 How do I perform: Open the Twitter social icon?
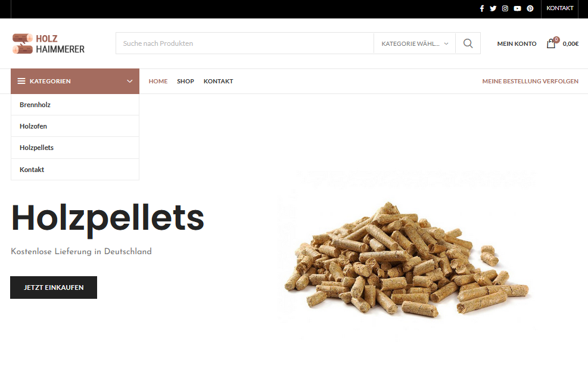pos(493,8)
